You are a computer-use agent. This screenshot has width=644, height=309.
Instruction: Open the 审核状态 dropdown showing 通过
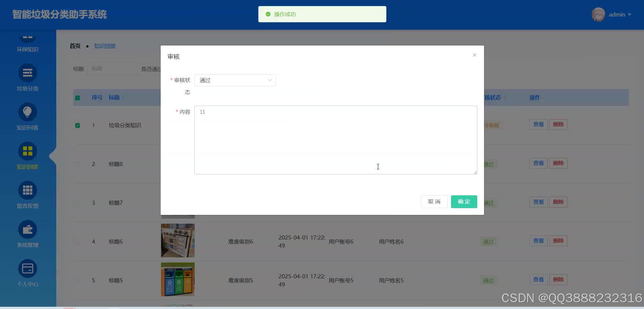point(235,80)
